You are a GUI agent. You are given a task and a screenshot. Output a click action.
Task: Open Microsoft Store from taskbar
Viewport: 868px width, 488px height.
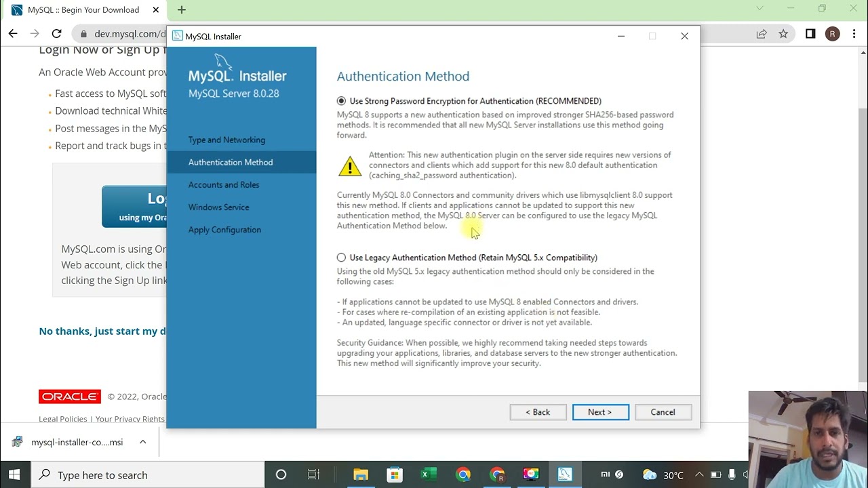(x=394, y=474)
